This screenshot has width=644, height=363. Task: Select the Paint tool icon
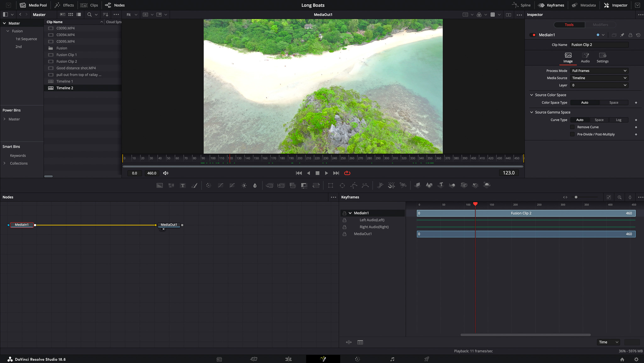click(x=194, y=185)
